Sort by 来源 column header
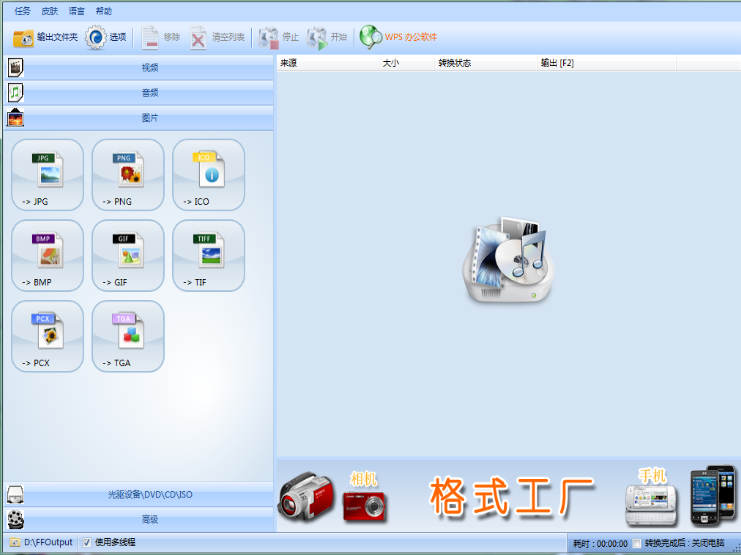Viewport: 741px width, 555px height. 327,63
